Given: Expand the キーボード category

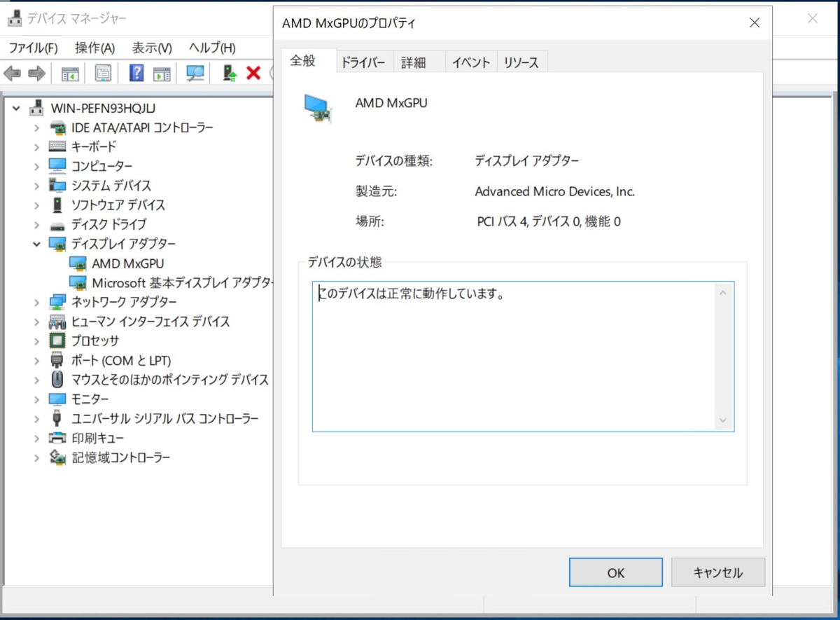Looking at the screenshot, I should (36, 146).
